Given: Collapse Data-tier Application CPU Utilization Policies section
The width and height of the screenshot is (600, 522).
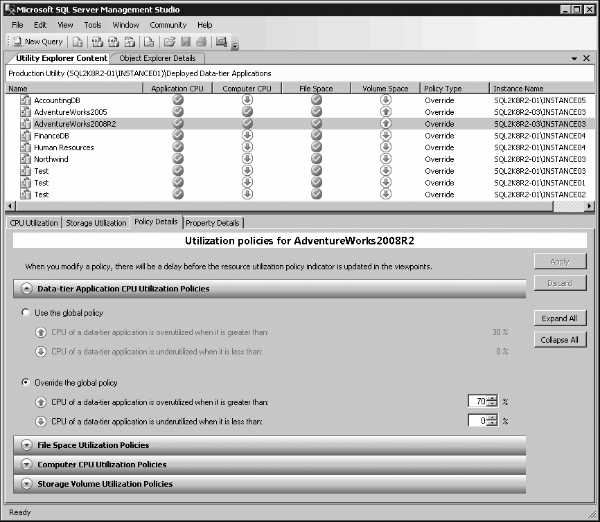Looking at the screenshot, I should coord(26,289).
